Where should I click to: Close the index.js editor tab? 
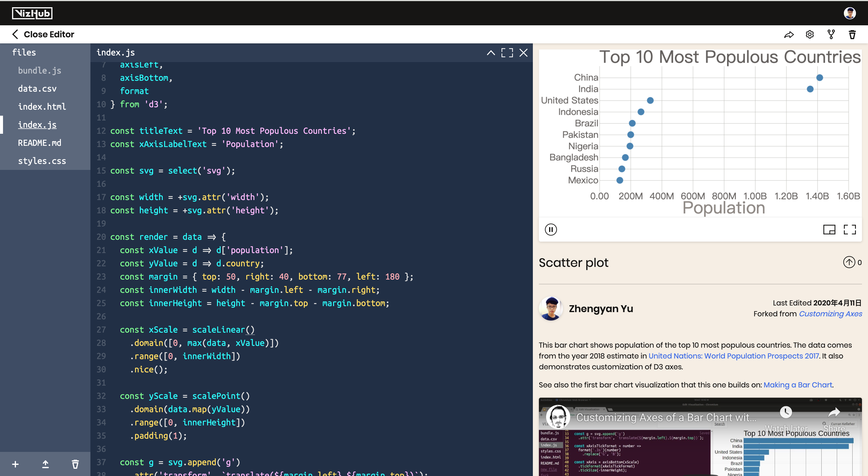click(523, 52)
